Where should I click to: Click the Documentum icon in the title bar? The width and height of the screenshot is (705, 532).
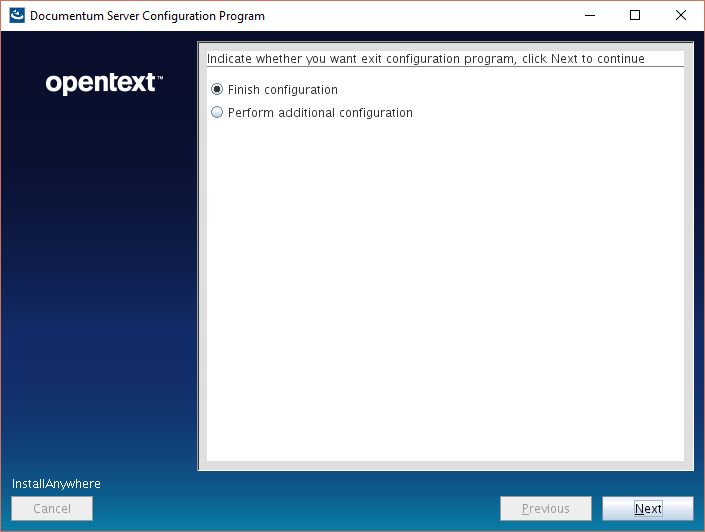[17, 16]
